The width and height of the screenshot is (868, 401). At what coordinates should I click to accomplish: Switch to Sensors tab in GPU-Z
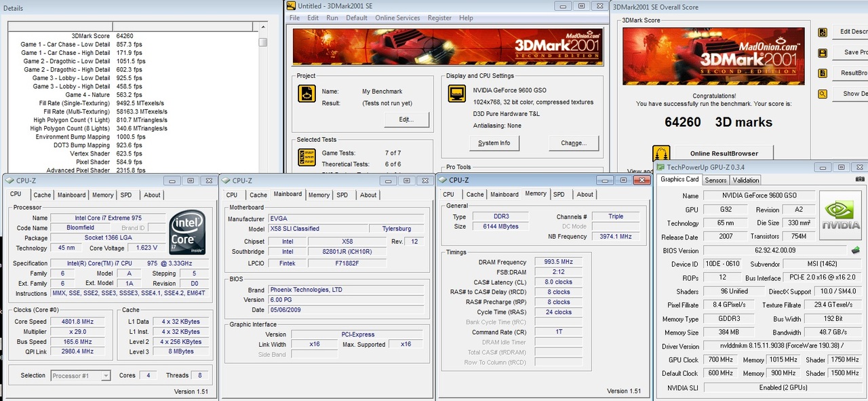pyautogui.click(x=715, y=180)
